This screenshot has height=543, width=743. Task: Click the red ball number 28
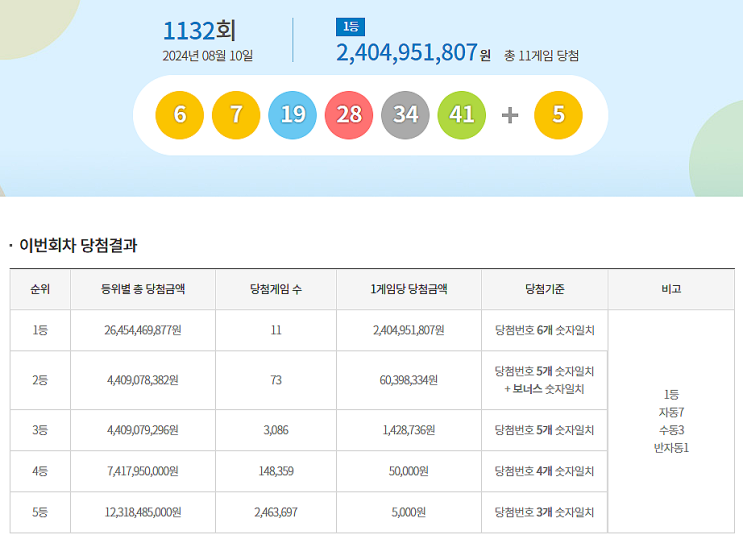(x=349, y=115)
